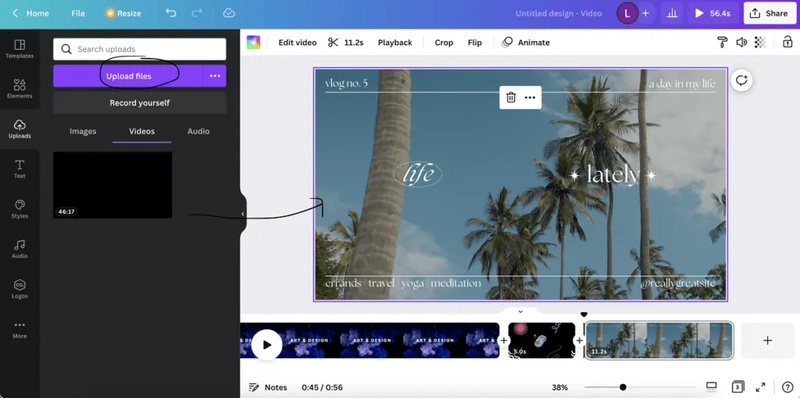Play the timeline with round play button
The height and width of the screenshot is (398, 800).
click(267, 345)
